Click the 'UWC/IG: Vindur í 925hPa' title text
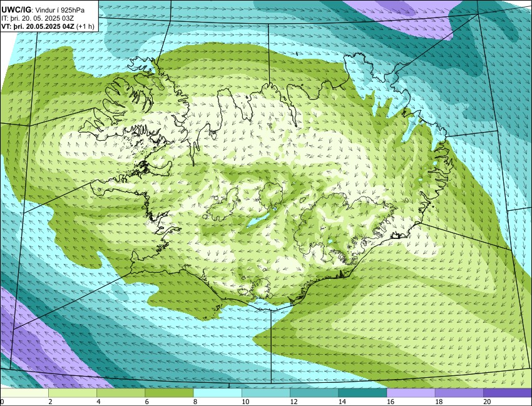Image resolution: width=532 pixels, height=406 pixels. (x=43, y=10)
